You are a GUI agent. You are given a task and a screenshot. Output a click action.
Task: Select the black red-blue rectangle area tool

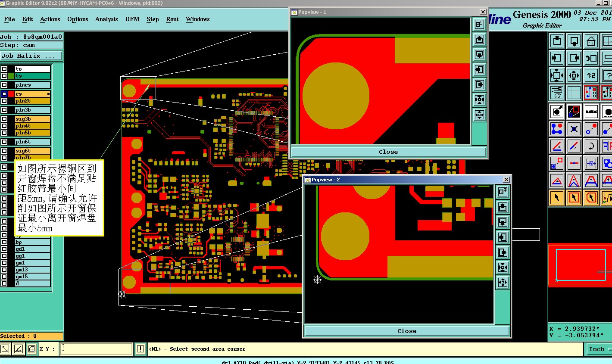click(x=574, y=112)
